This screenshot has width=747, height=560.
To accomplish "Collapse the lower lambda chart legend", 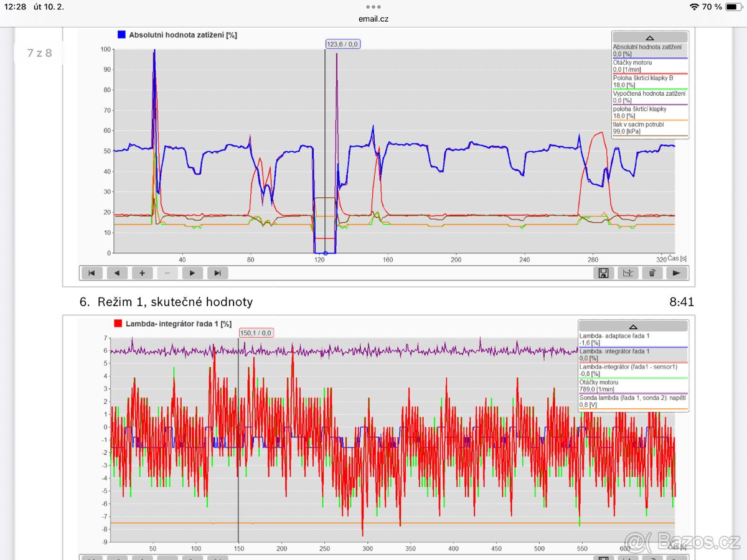I will tap(632, 326).
